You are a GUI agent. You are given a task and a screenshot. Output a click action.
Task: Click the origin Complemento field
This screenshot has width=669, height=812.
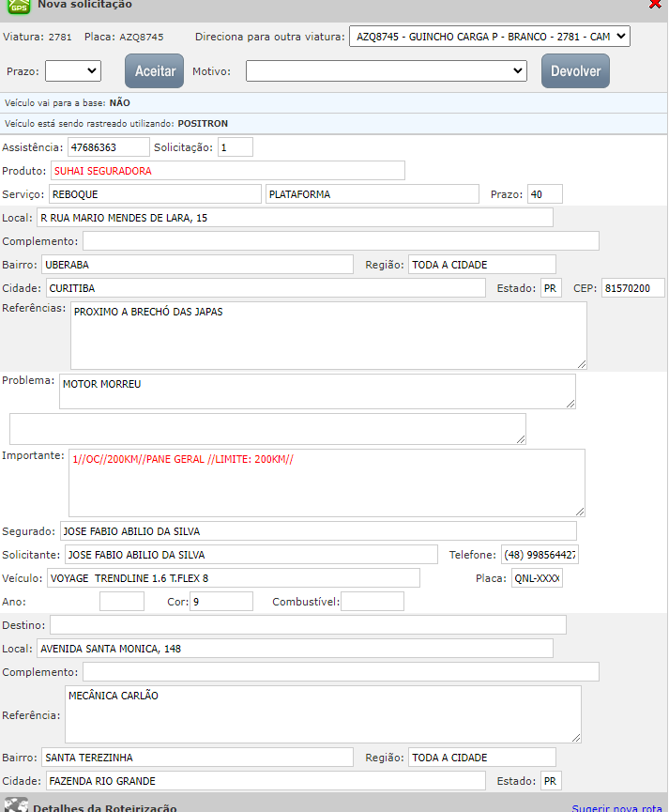point(342,241)
